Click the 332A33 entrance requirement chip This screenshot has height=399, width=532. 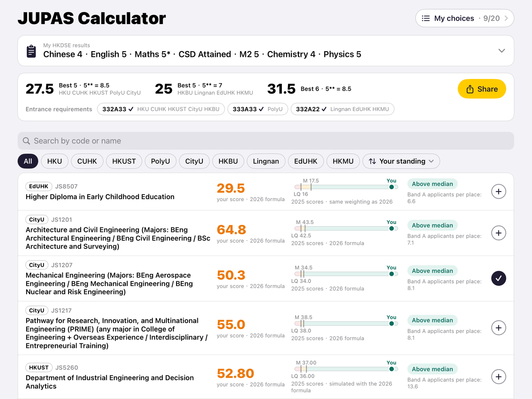click(161, 109)
